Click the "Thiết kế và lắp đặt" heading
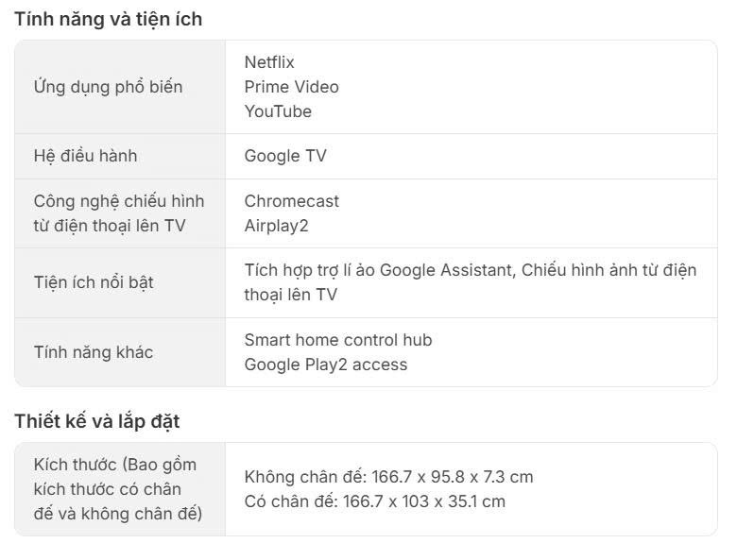Screen dimensions: 737x560 pos(96,421)
